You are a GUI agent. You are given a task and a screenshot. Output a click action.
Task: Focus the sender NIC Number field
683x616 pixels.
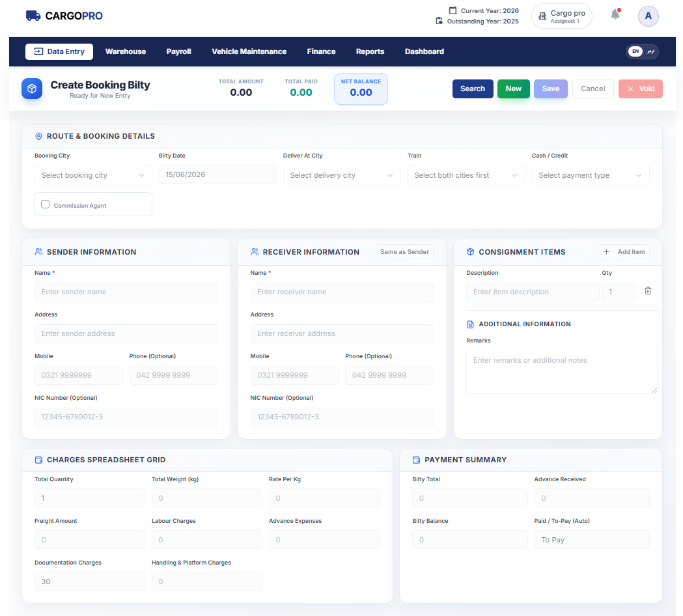coord(126,417)
